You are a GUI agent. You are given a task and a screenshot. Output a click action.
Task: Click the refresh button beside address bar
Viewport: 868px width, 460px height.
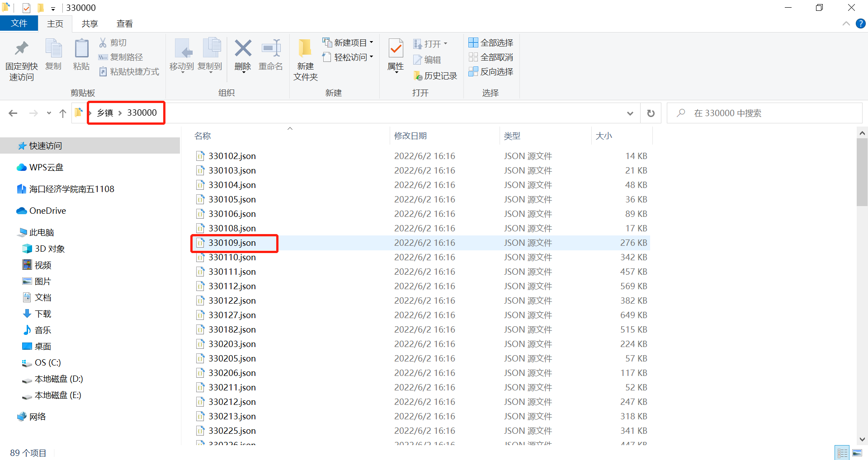651,113
